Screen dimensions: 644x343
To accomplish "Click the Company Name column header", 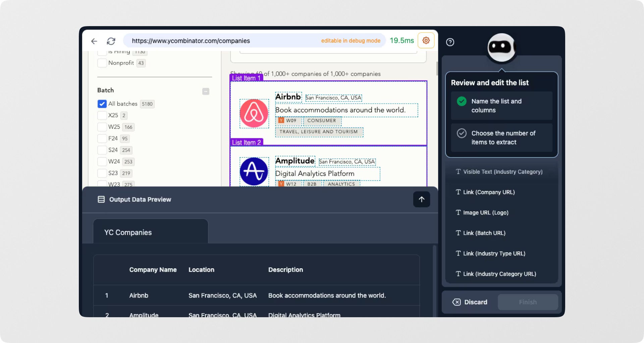I will point(153,270).
